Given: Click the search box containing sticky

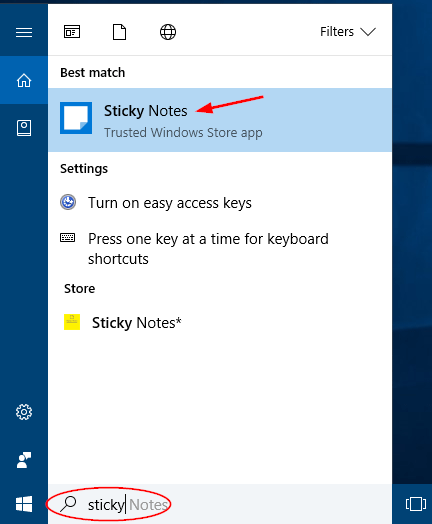Looking at the screenshot, I should 220,504.
